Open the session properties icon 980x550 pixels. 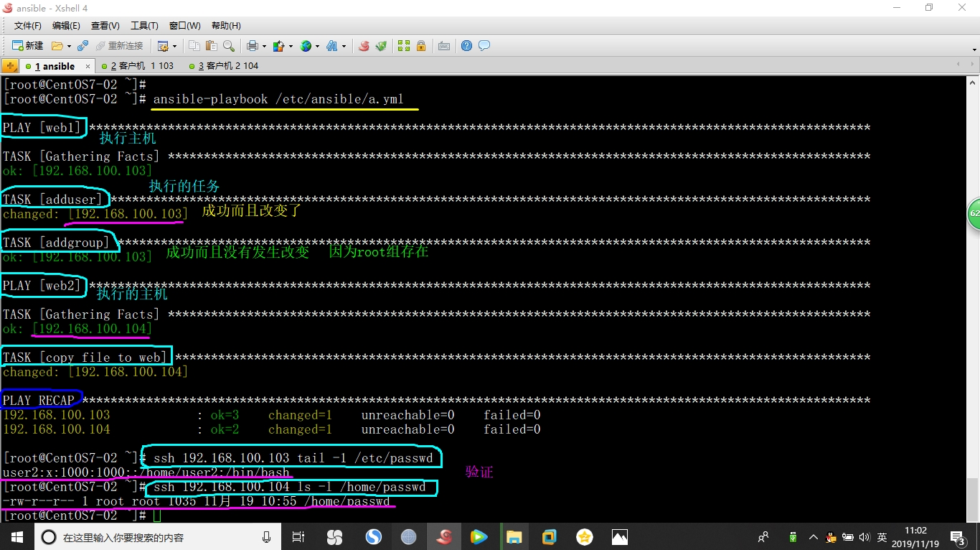163,46
